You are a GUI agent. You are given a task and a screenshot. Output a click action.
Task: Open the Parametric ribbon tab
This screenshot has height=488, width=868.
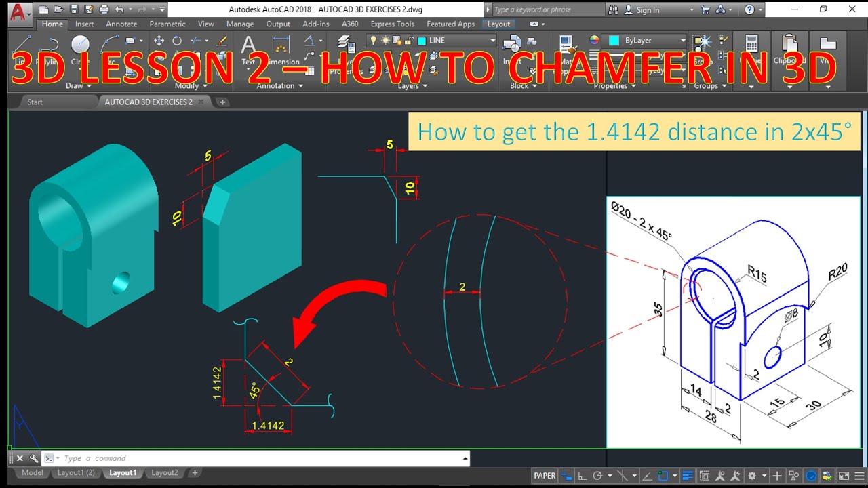point(167,24)
